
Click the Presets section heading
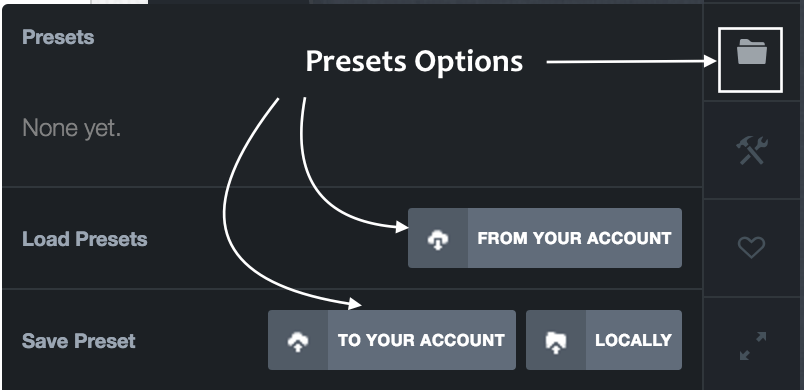tap(58, 37)
